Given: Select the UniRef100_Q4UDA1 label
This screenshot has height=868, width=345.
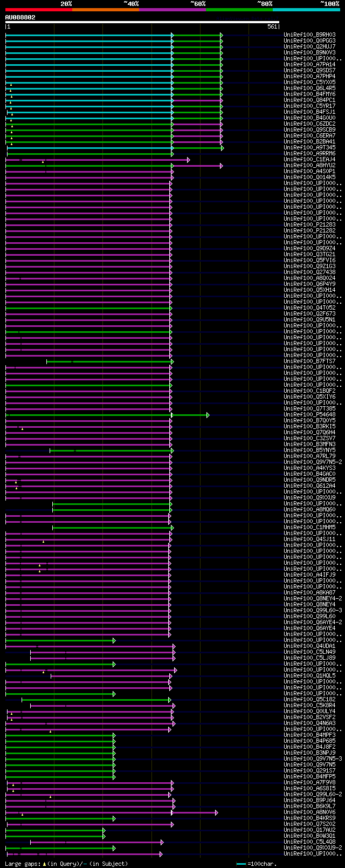Looking at the screenshot, I should pos(310,646).
